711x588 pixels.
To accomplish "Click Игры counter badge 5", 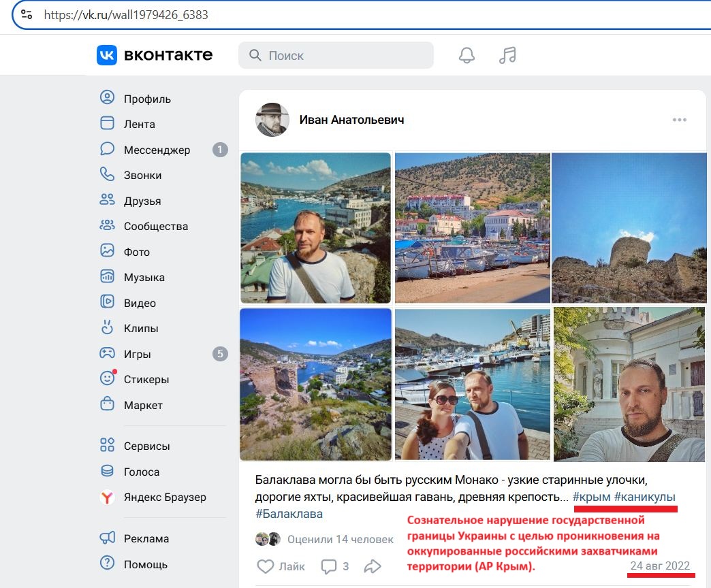I will point(220,354).
